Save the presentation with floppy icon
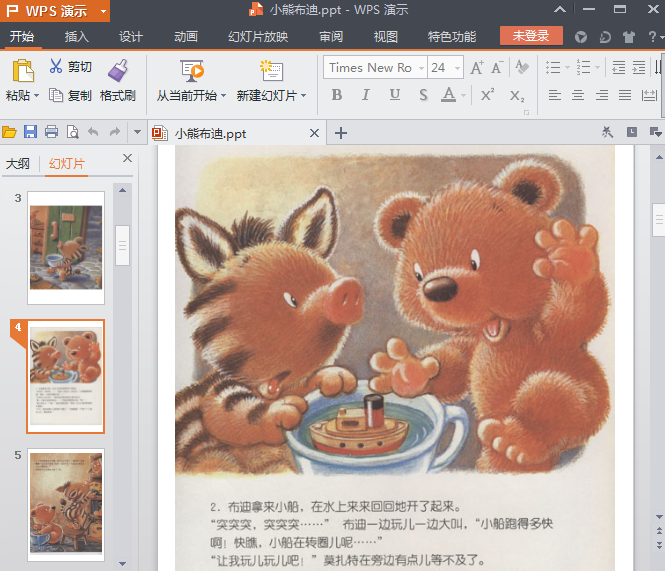The image size is (665, 571). click(x=30, y=132)
